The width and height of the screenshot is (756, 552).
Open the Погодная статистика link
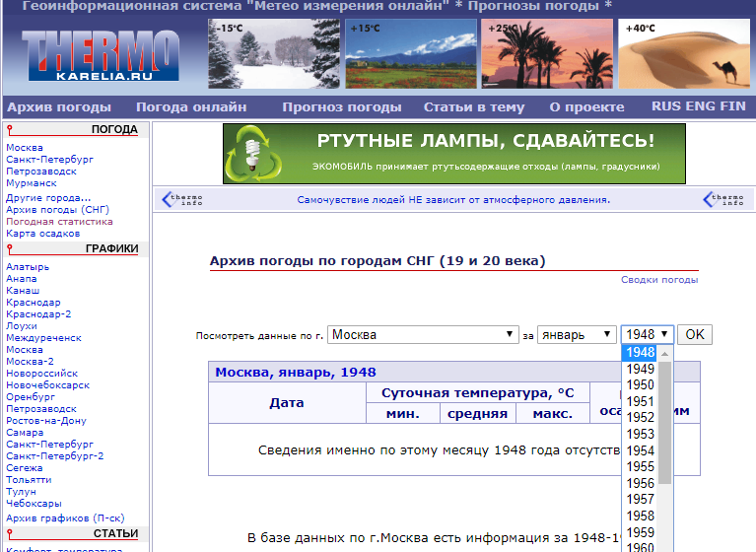[x=59, y=222]
